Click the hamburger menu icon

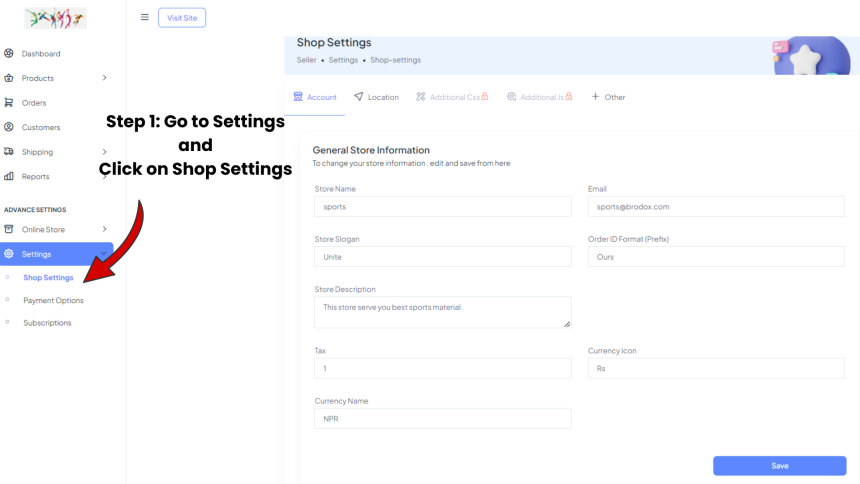click(145, 17)
